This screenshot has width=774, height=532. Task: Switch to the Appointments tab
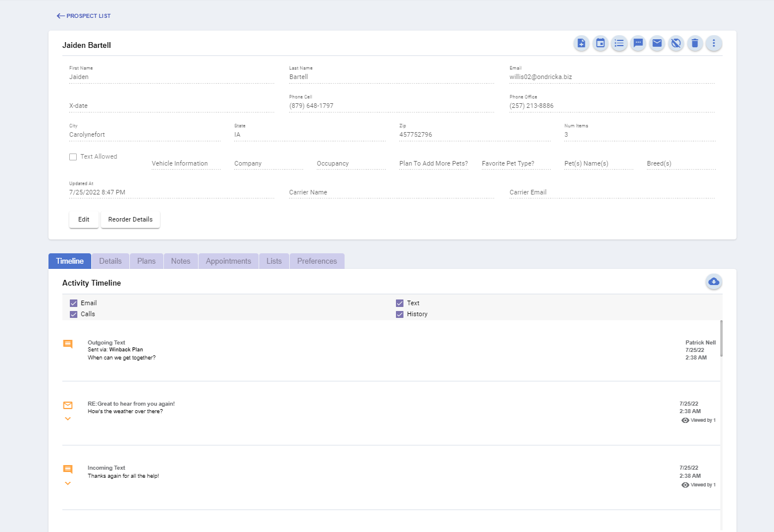[x=229, y=261]
